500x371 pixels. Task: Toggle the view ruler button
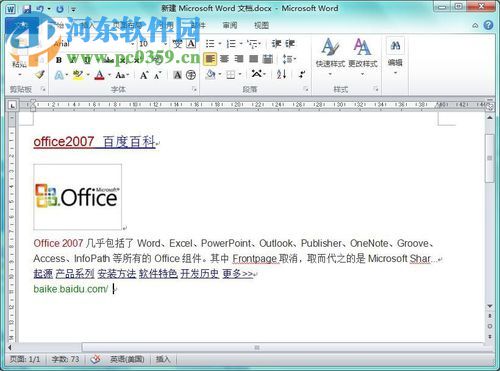(x=489, y=106)
